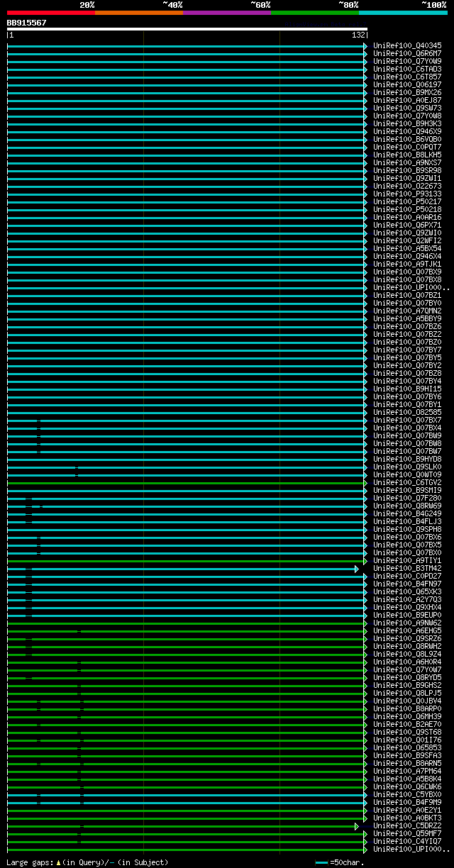The height and width of the screenshot is (868, 454).
Task: Select the UniRef100_B9SR98 label
Action: (408, 170)
